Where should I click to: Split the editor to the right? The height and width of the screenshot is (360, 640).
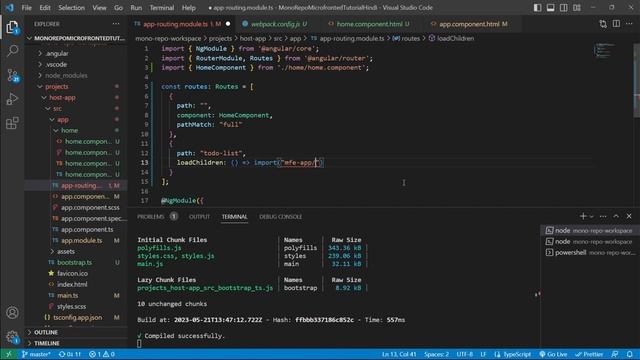click(x=616, y=24)
